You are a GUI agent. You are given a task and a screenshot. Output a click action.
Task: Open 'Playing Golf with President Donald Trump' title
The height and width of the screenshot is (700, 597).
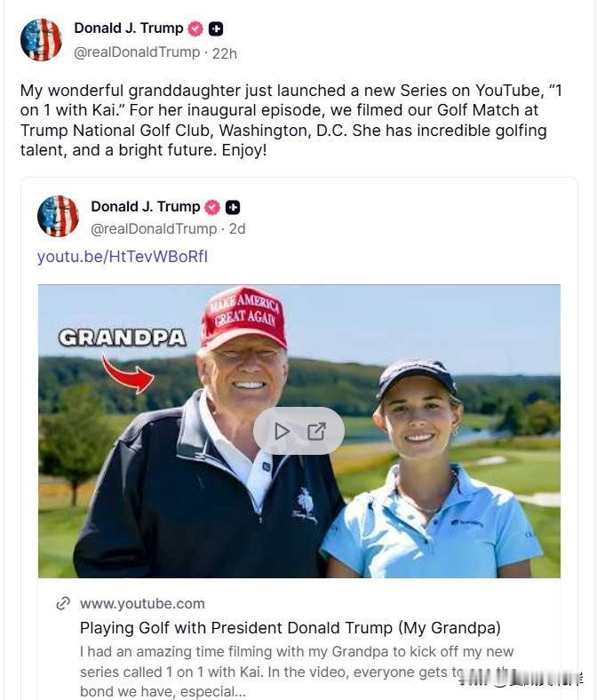291,628
